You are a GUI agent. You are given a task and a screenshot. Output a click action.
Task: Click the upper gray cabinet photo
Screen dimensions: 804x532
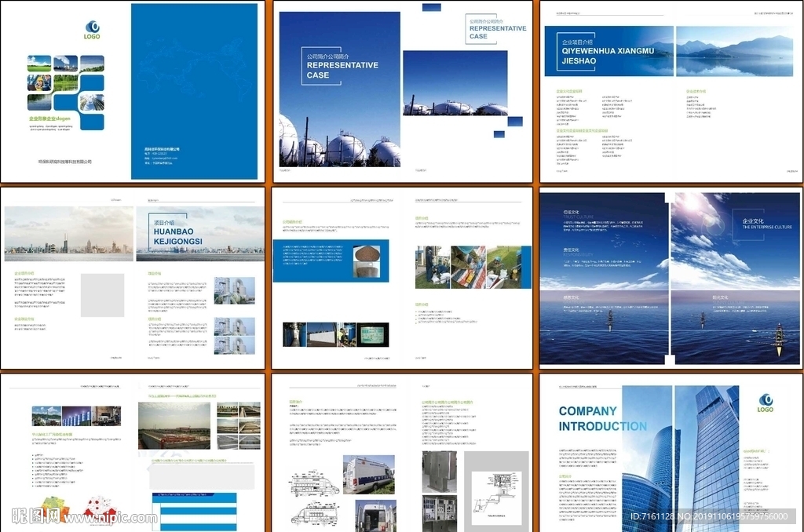[439, 472]
